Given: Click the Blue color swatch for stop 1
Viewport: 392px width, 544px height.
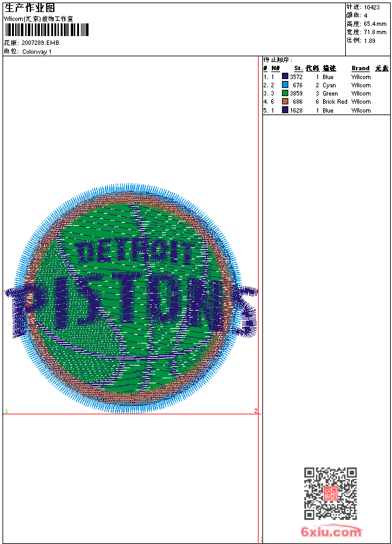Looking at the screenshot, I should (285, 77).
